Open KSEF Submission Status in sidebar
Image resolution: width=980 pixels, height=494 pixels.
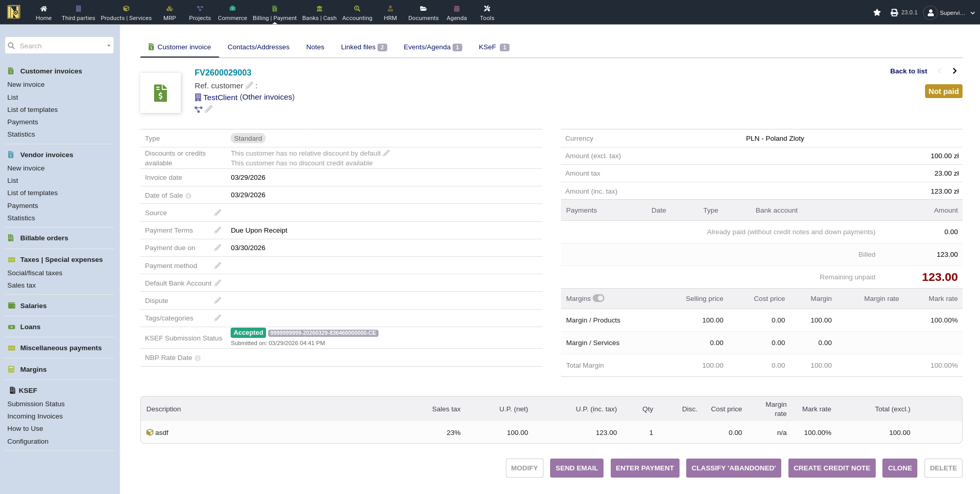click(36, 404)
